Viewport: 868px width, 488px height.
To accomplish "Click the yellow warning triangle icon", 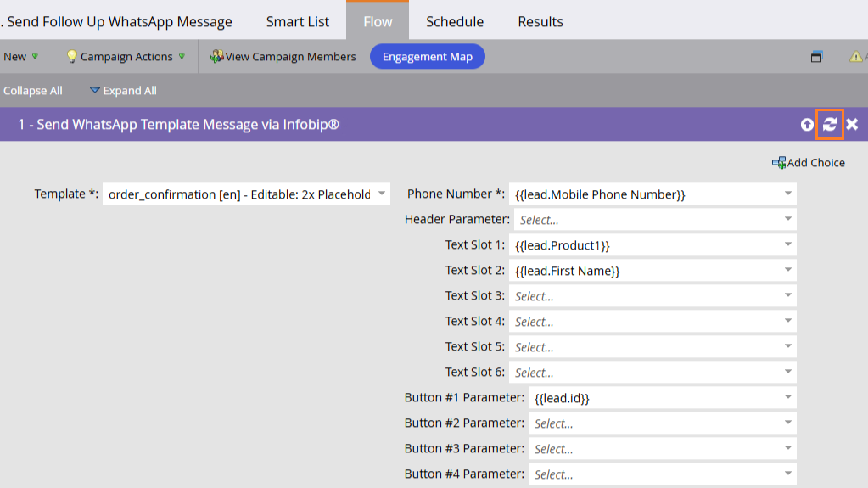I will pyautogui.click(x=856, y=57).
